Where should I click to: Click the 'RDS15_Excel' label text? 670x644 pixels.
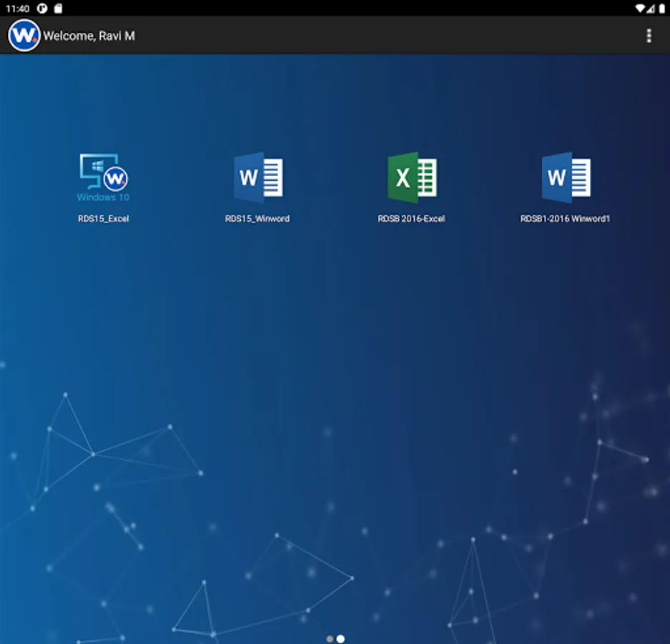tap(104, 218)
